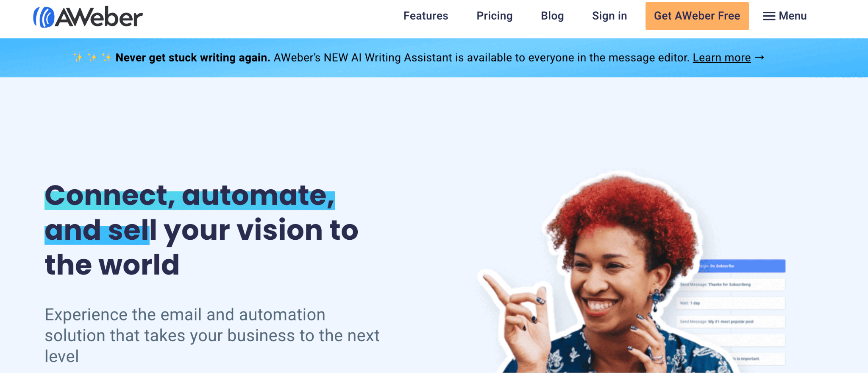This screenshot has height=373, width=868.
Task: Go to the Pricing page
Action: (494, 16)
